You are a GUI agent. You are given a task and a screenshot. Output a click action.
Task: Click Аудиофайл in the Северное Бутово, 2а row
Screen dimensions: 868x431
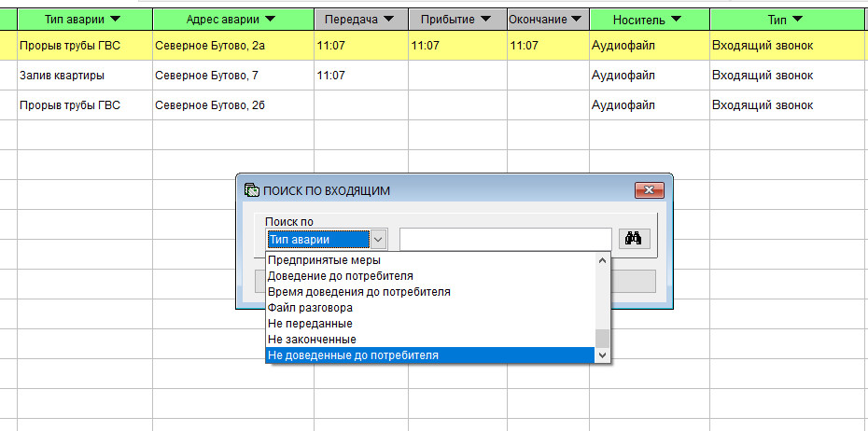(x=623, y=46)
